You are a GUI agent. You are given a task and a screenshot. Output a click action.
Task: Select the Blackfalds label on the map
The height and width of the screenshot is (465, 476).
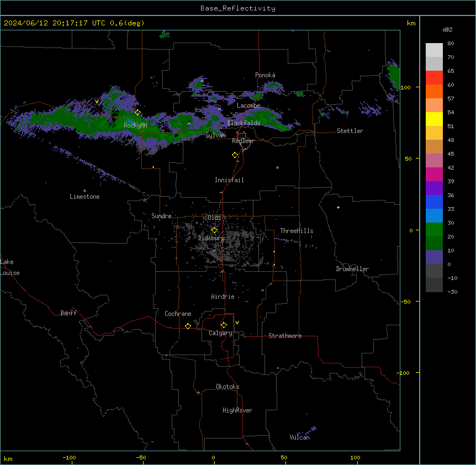[244, 123]
